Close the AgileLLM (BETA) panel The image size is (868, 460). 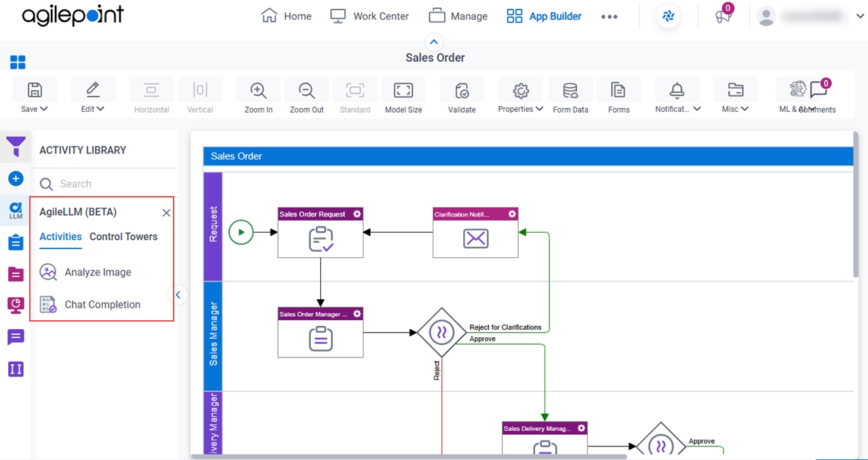tap(166, 213)
